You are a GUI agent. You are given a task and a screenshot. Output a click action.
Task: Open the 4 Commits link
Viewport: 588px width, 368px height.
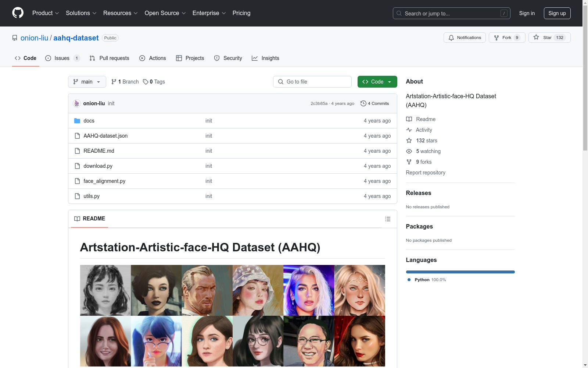375,103
